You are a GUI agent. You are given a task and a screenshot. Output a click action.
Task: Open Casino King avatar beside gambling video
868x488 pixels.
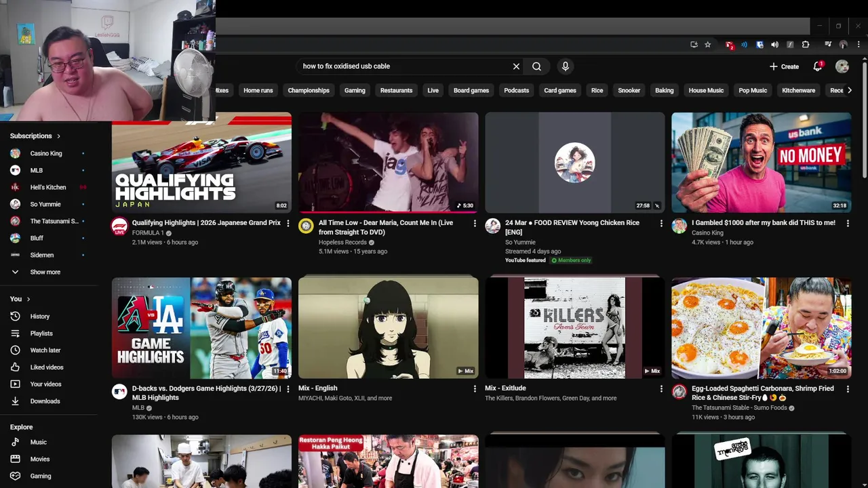coord(679,226)
